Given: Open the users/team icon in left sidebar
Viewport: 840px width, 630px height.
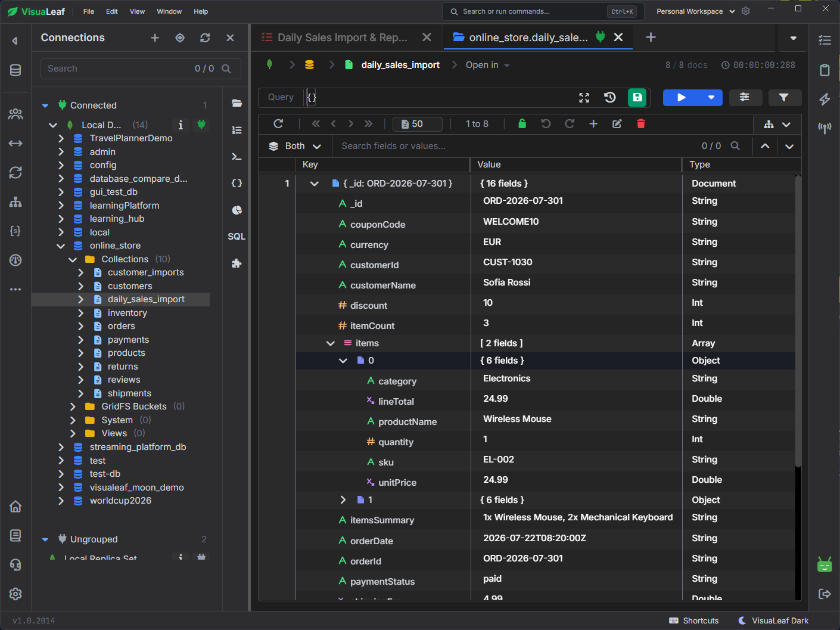Looking at the screenshot, I should [15, 114].
